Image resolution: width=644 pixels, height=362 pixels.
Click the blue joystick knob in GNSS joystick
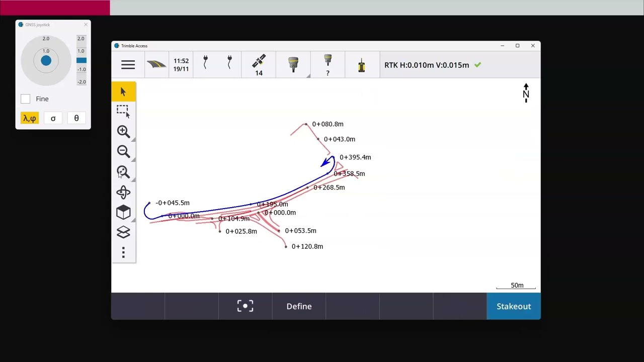[x=46, y=61]
